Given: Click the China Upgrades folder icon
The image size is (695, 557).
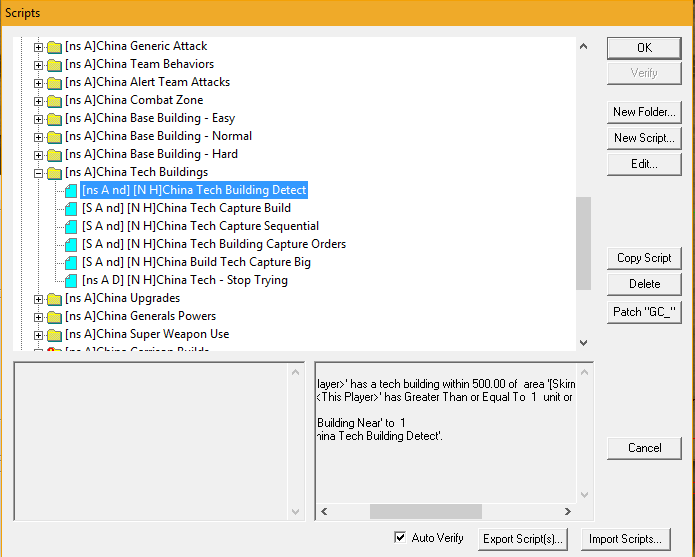Looking at the screenshot, I should (54, 298).
